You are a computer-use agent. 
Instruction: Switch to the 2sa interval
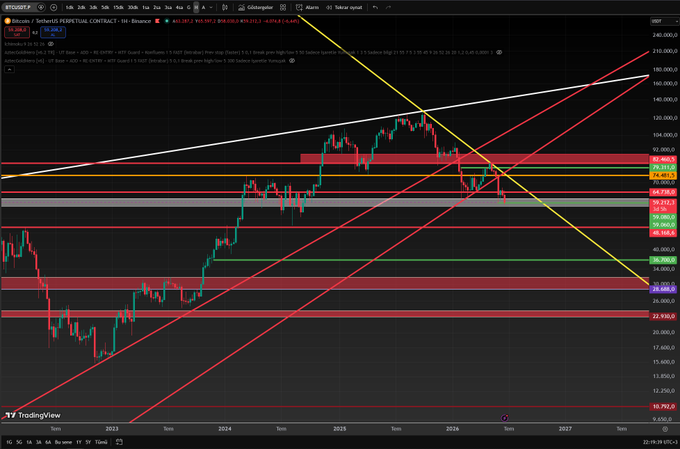point(157,7)
